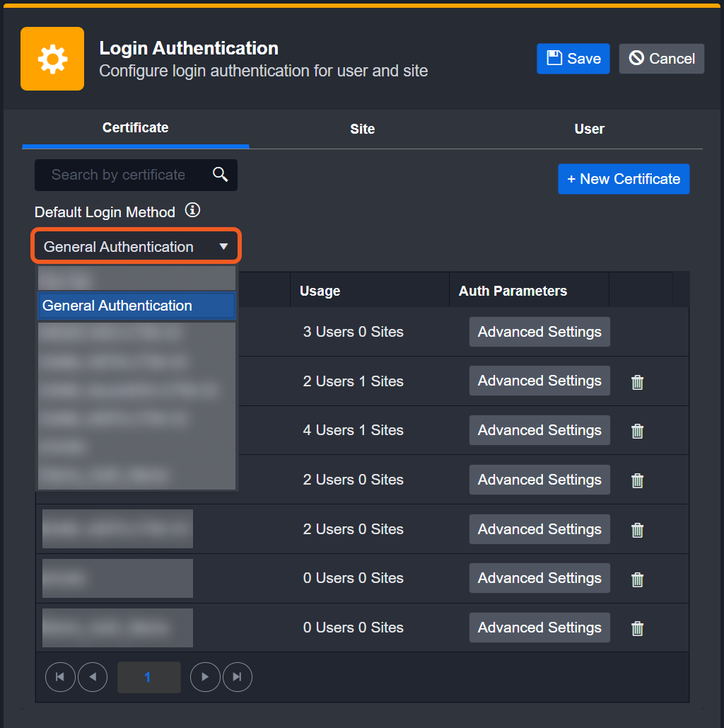Cancel the login authentication changes

(661, 59)
